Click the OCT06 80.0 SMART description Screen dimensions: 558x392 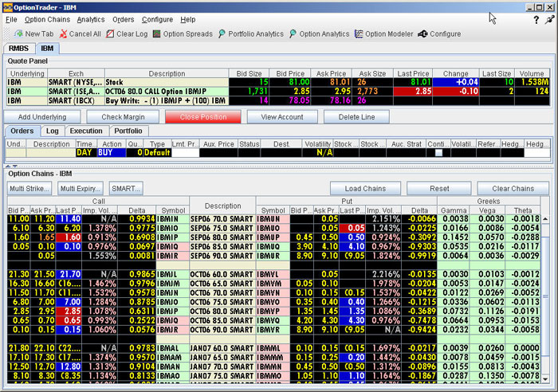click(x=222, y=312)
